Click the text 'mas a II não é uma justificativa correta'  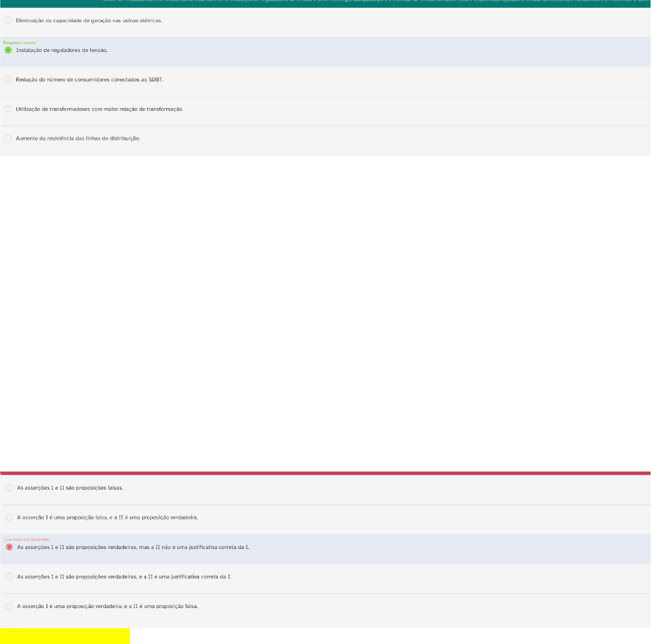pyautogui.click(x=192, y=547)
